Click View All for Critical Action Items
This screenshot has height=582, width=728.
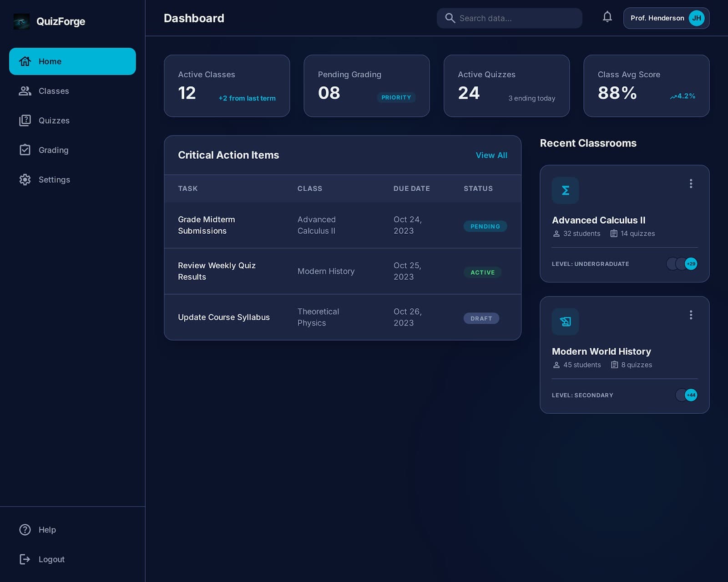point(491,155)
